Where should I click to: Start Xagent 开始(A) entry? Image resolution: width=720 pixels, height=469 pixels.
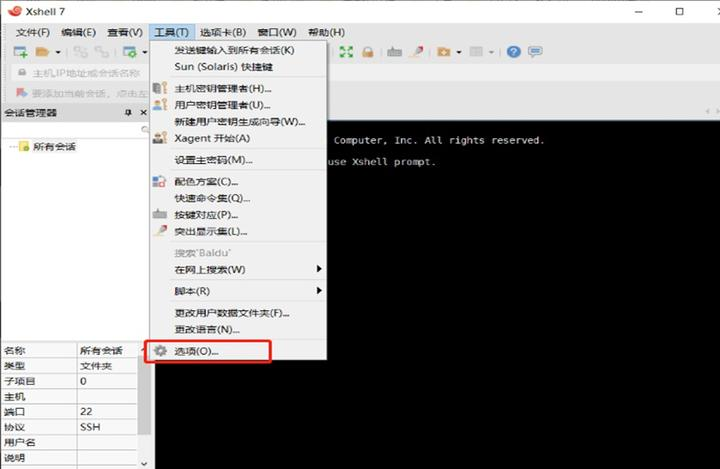(x=238, y=138)
